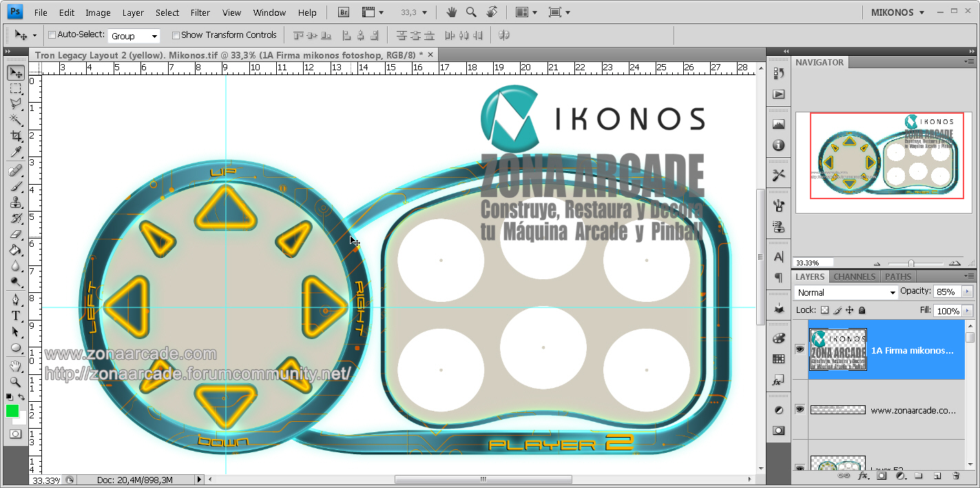Hide the www.zonaarcade.co... layer
Screen dimensions: 980x488
tap(800, 409)
